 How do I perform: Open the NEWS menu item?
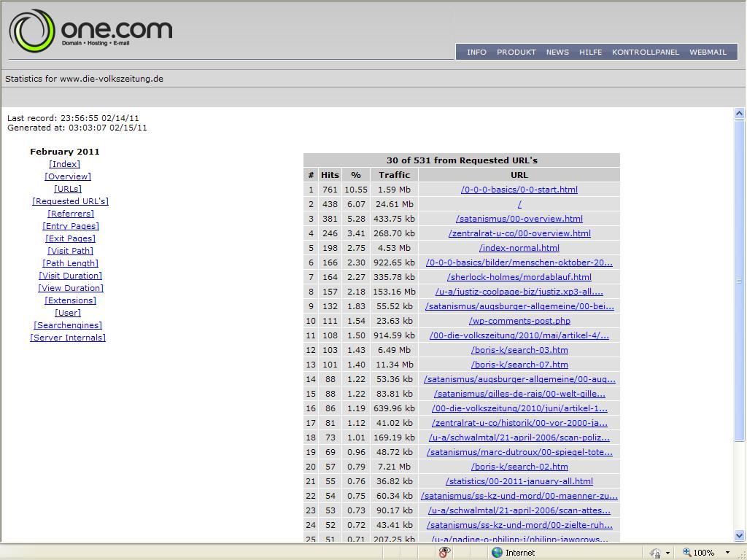[557, 52]
